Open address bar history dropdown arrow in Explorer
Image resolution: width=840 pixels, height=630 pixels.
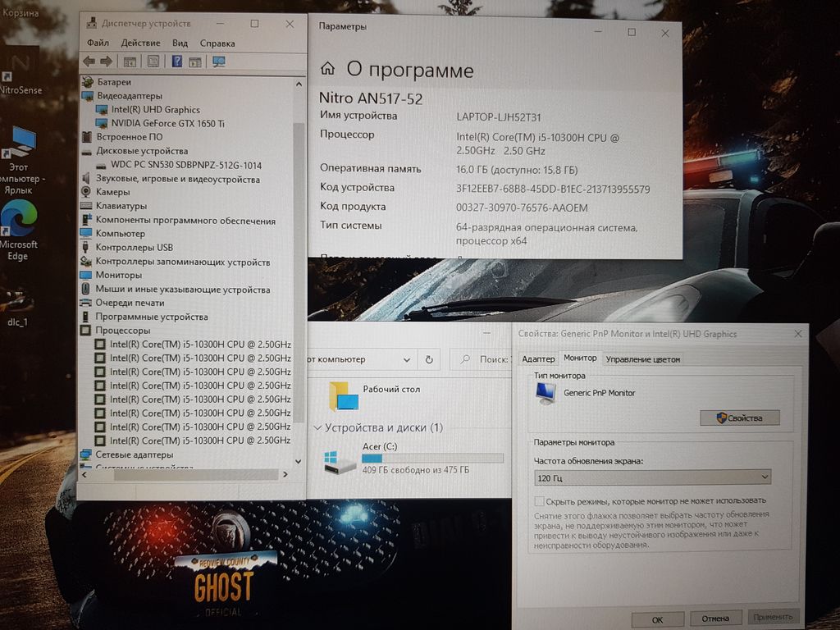408,359
